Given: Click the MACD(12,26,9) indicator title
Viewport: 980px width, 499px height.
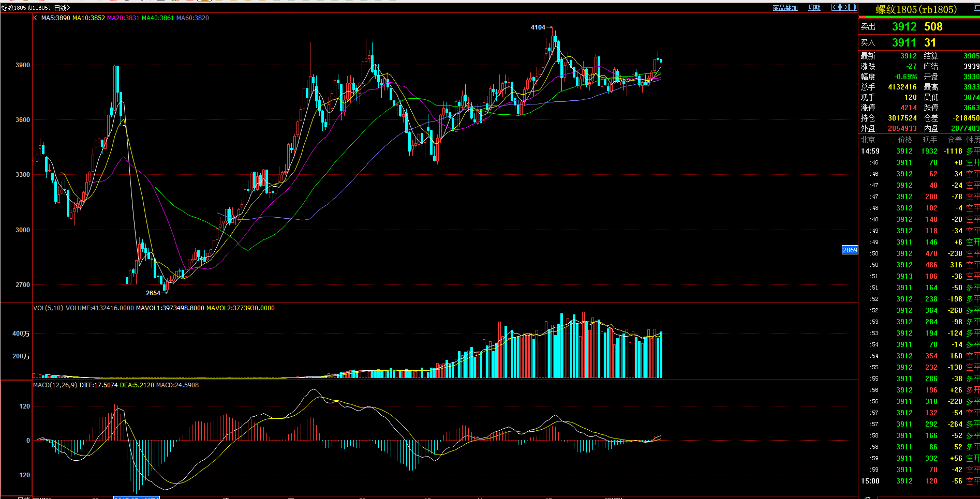Looking at the screenshot, I should click(55, 385).
